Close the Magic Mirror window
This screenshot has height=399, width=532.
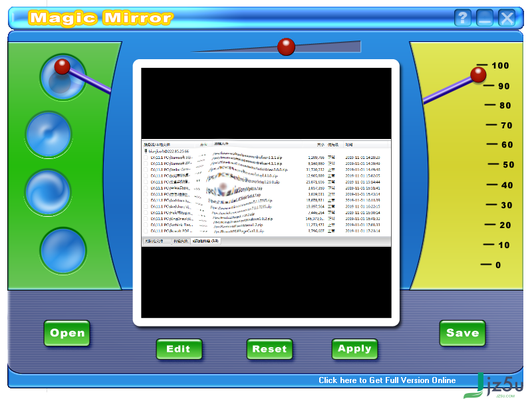coord(507,18)
